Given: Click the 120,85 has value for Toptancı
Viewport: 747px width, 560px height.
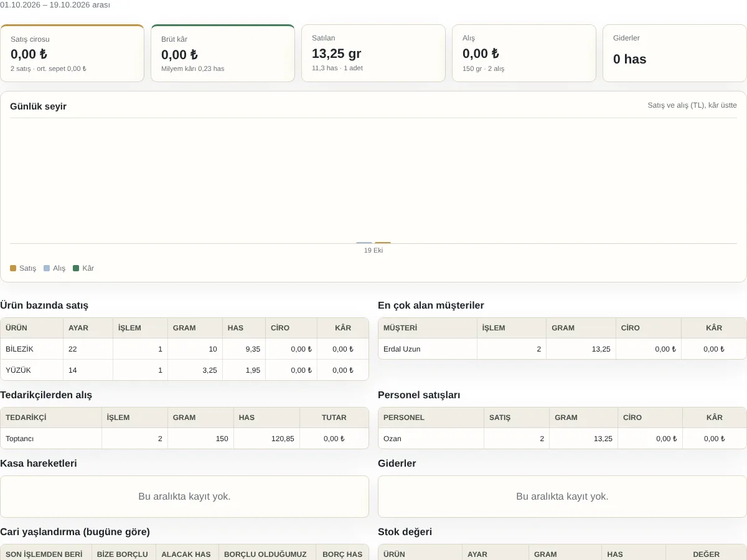Looking at the screenshot, I should coord(283,439).
